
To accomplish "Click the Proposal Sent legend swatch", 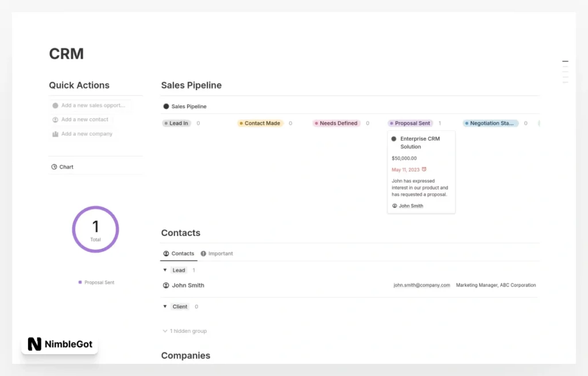I will tap(80, 282).
